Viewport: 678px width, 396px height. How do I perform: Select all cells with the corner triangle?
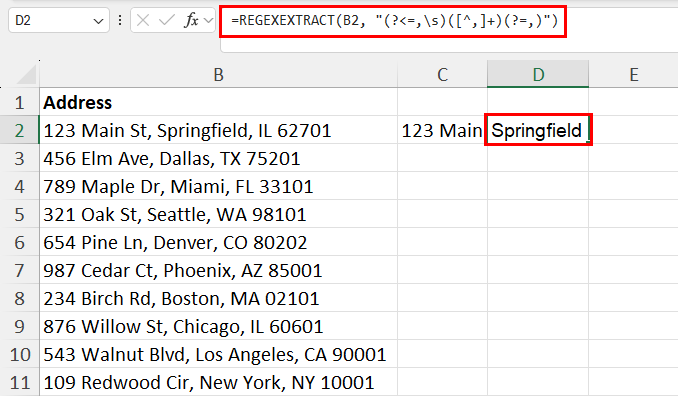click(25, 74)
